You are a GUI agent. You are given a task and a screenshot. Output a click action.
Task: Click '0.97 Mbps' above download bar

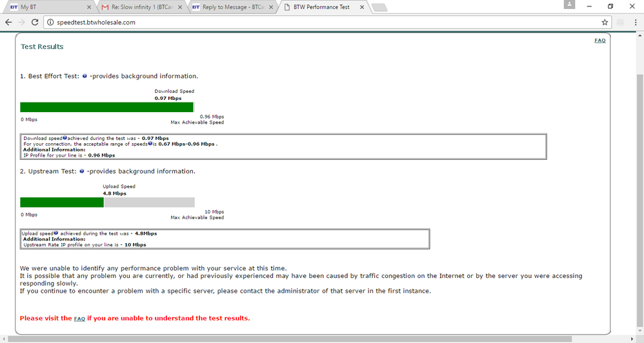click(168, 98)
